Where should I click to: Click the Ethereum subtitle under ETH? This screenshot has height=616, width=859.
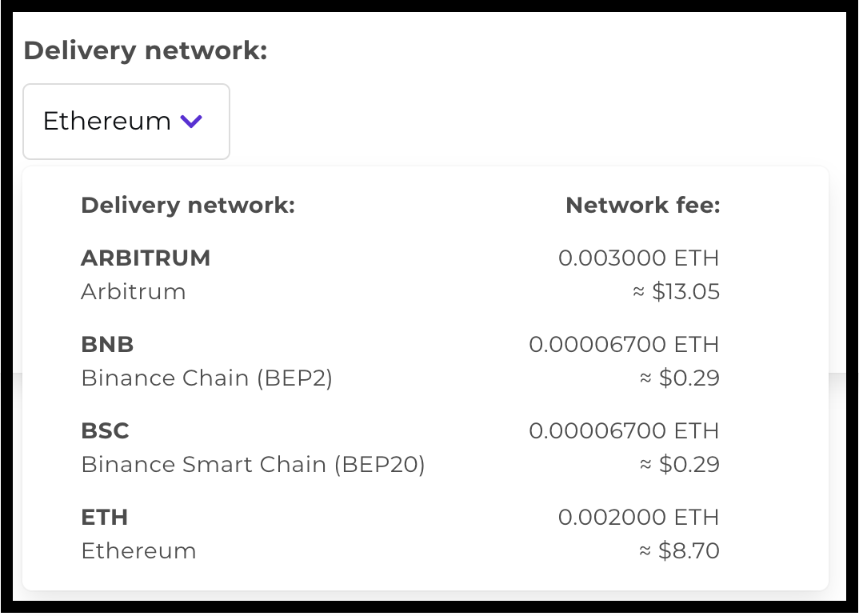pyautogui.click(x=138, y=550)
